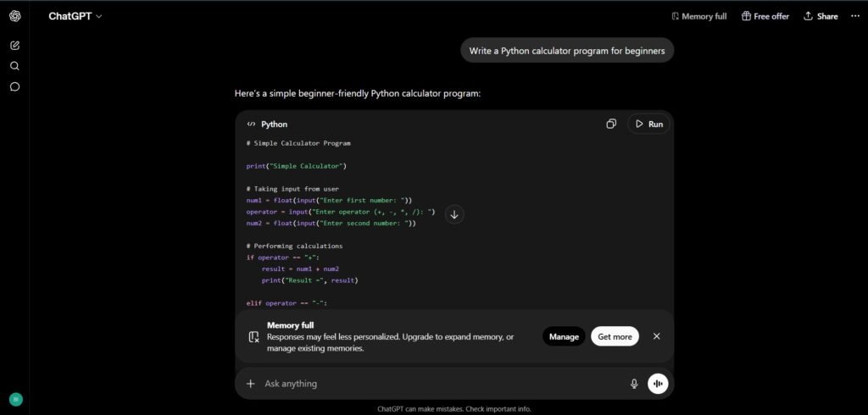
Task: Manage existing memories
Action: (564, 336)
